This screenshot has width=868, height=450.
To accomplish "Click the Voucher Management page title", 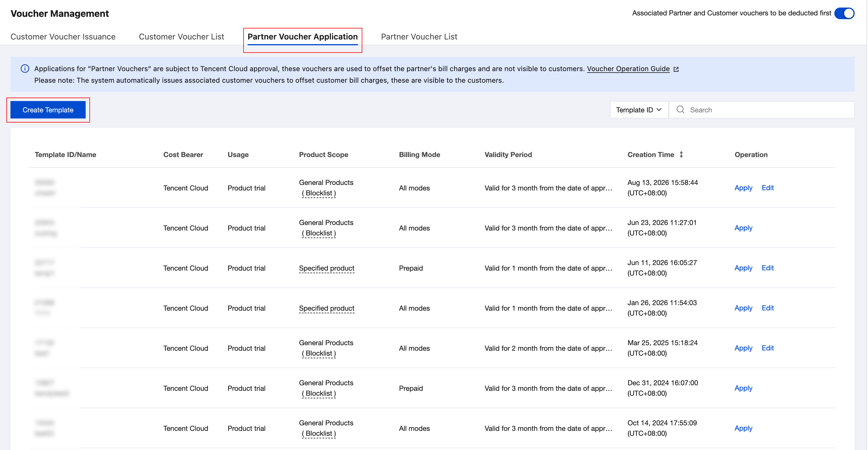I will [60, 13].
